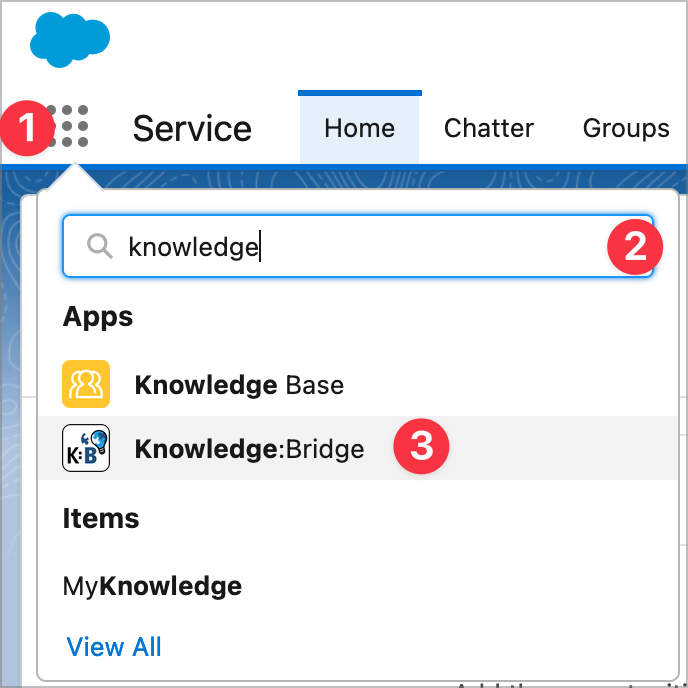
Task: Click the View All link
Action: click(114, 647)
